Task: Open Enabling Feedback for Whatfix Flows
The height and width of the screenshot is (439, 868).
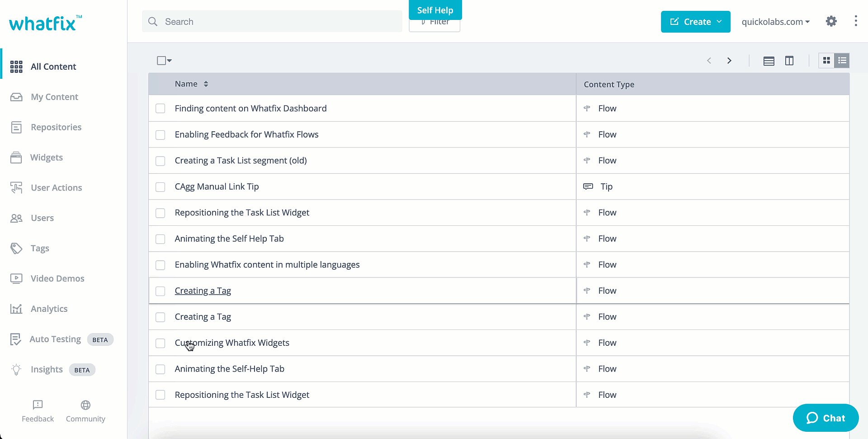Action: tap(246, 134)
